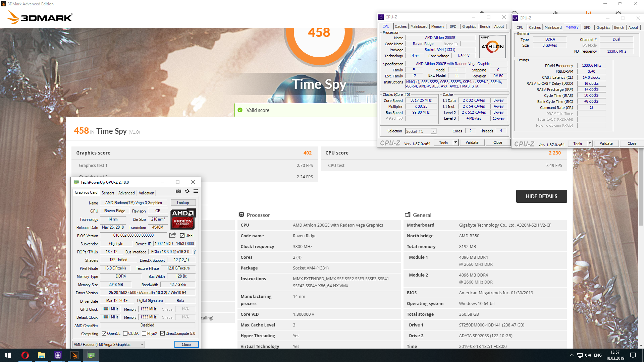The height and width of the screenshot is (362, 644).
Task: Click the green Valid score checkmark icon
Action: coord(240,110)
